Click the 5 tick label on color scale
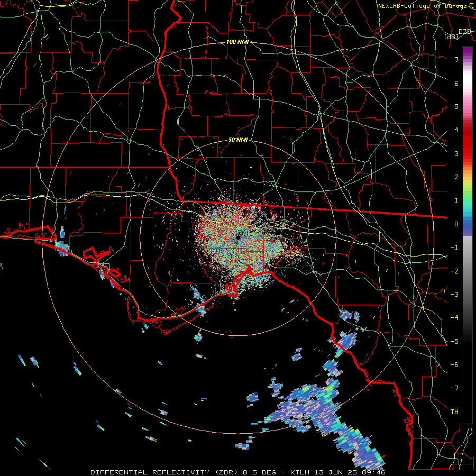Viewport: 476px width, 476px height. [x=456, y=106]
